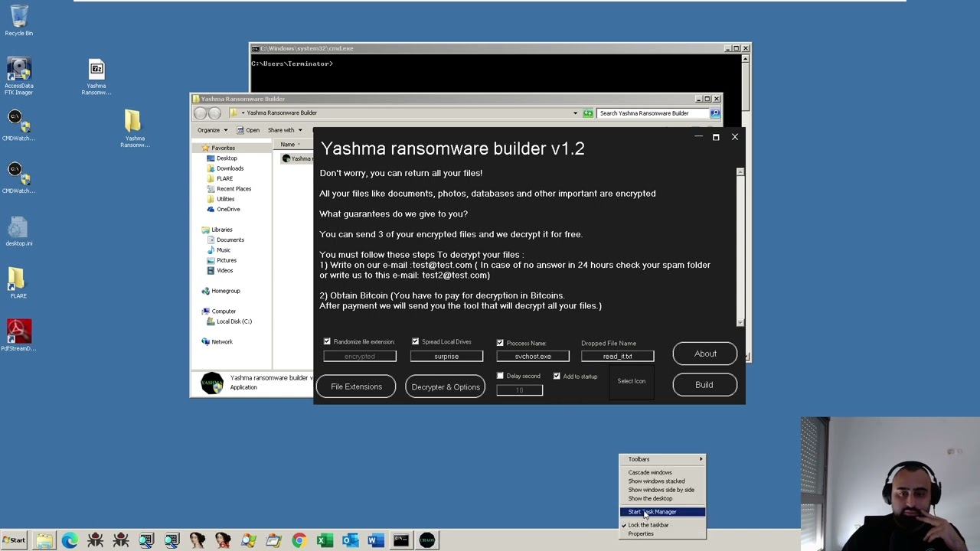This screenshot has height=551, width=980.
Task: Toggle Spread Local Drives checkbox
Action: pyautogui.click(x=415, y=341)
